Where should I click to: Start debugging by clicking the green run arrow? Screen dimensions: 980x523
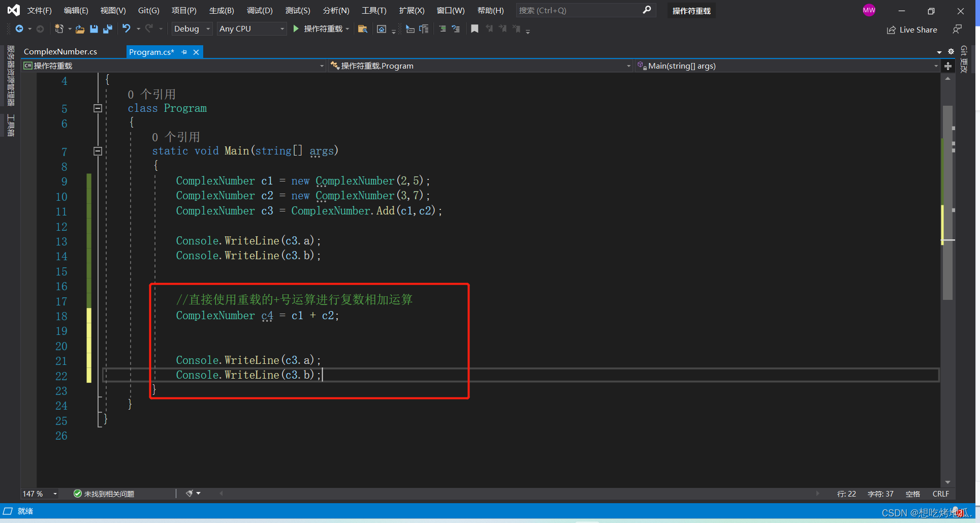point(296,29)
